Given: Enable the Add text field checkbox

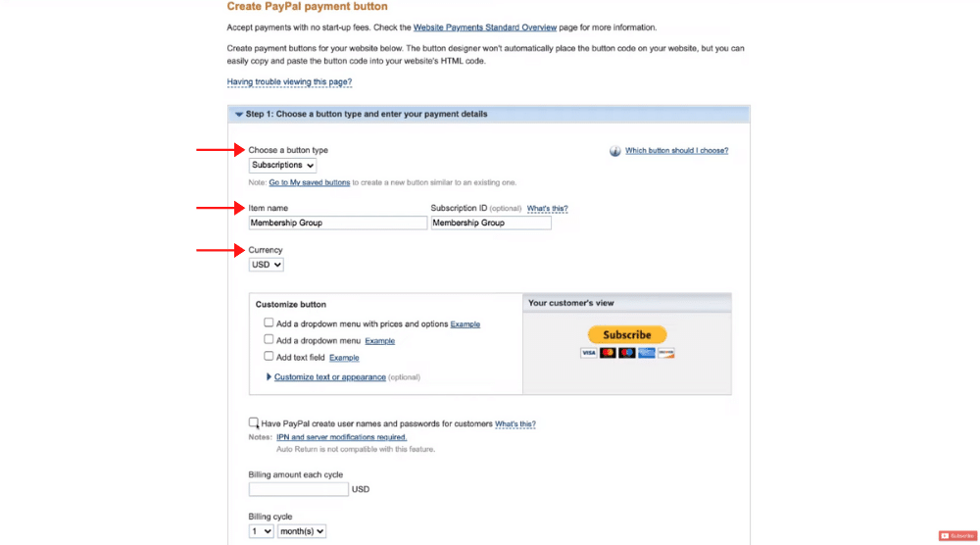Looking at the screenshot, I should pyautogui.click(x=269, y=356).
